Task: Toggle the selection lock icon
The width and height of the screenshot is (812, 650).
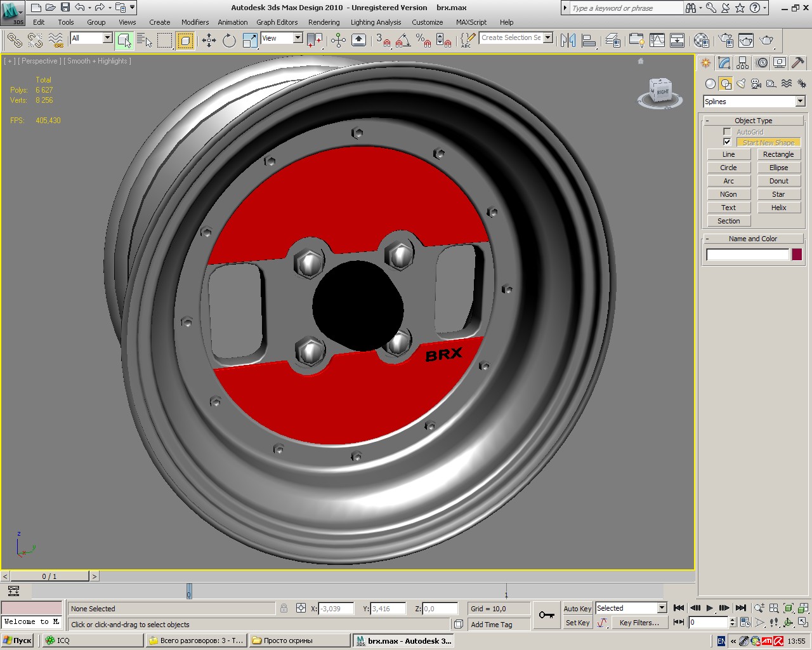Action: coord(284,608)
